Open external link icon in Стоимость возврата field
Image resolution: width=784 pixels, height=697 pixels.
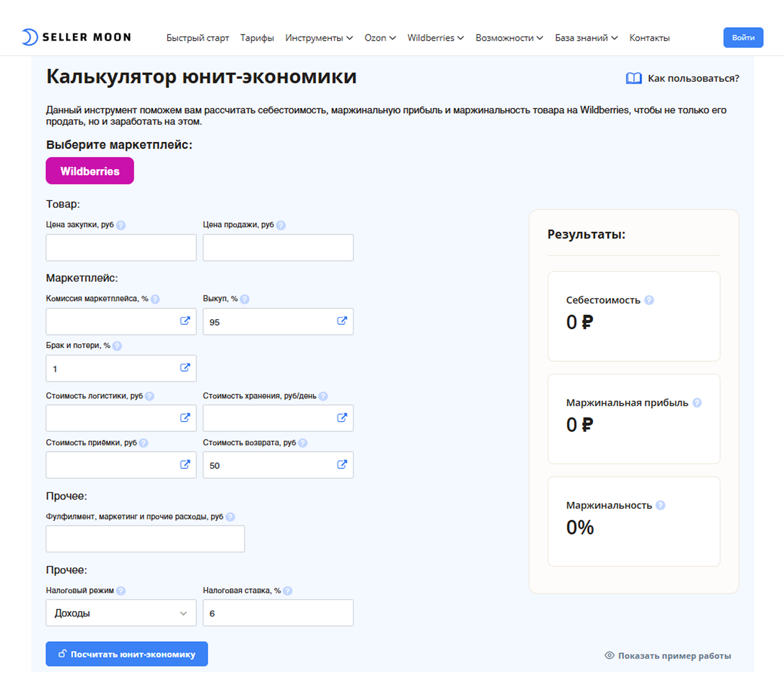point(341,464)
